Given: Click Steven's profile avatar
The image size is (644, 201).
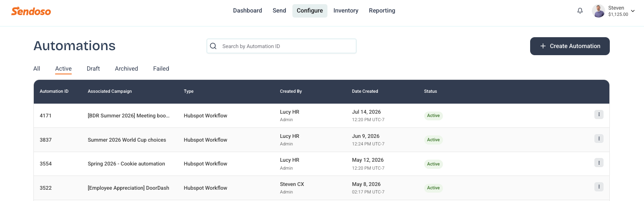Looking at the screenshot, I should click(x=599, y=11).
